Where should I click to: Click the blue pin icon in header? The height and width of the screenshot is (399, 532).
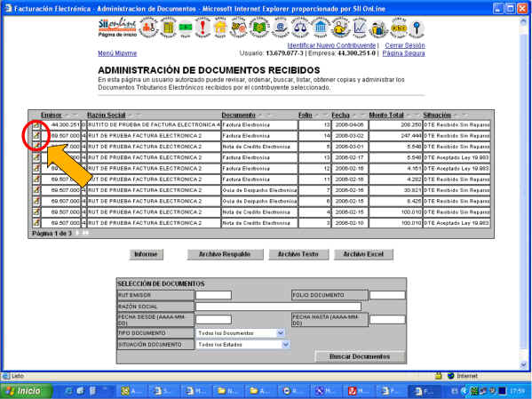click(417, 28)
